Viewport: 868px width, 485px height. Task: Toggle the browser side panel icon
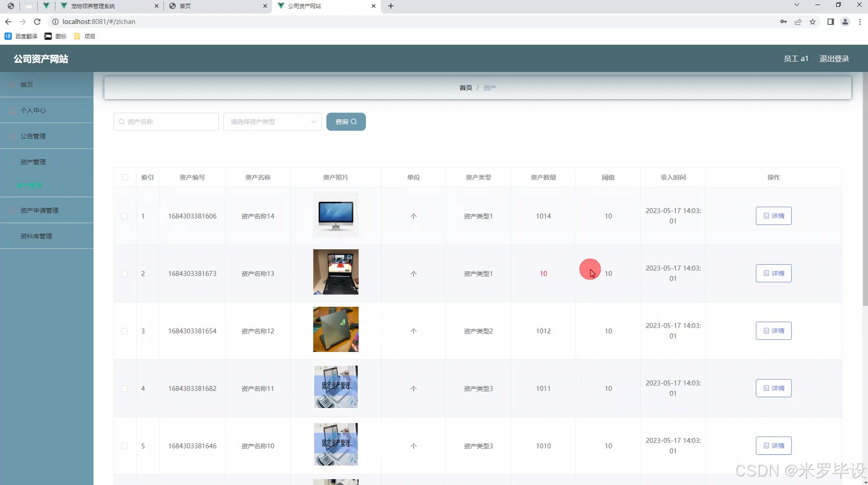(x=830, y=22)
